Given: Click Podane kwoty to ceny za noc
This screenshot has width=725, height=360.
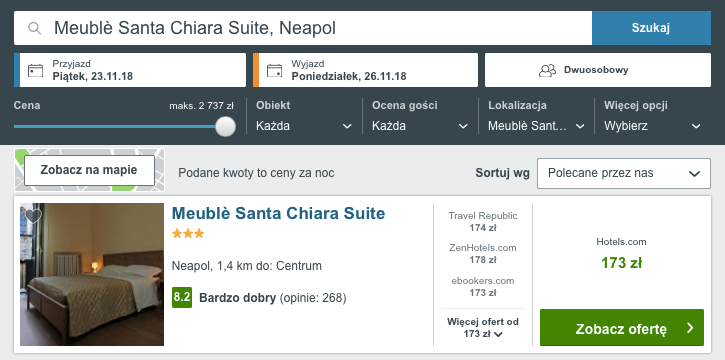Looking at the screenshot, I should (256, 173).
